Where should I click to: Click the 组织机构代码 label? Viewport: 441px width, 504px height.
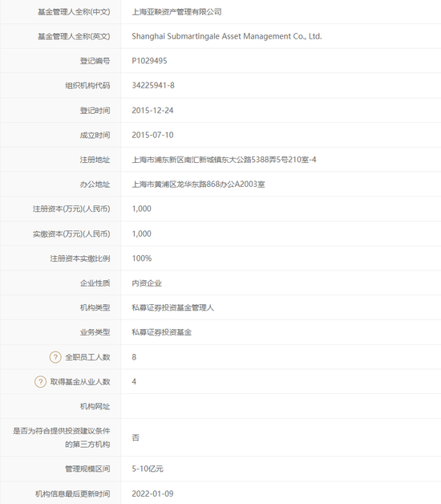87,86
